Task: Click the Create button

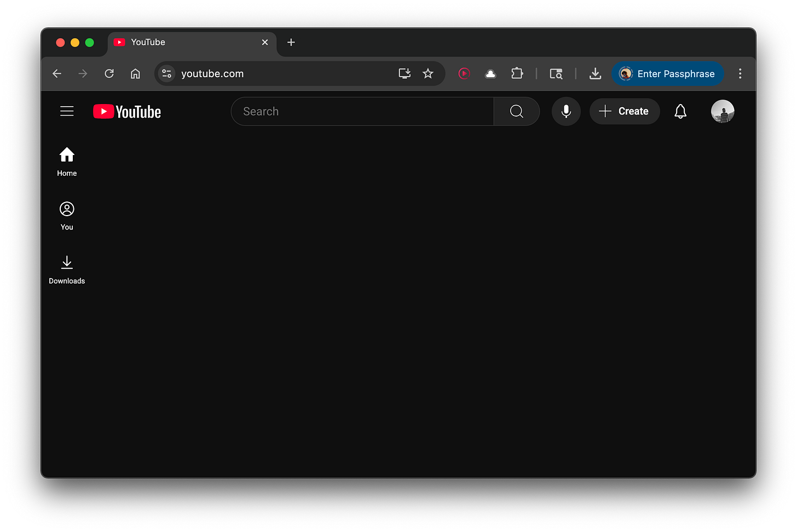Action: 625,112
